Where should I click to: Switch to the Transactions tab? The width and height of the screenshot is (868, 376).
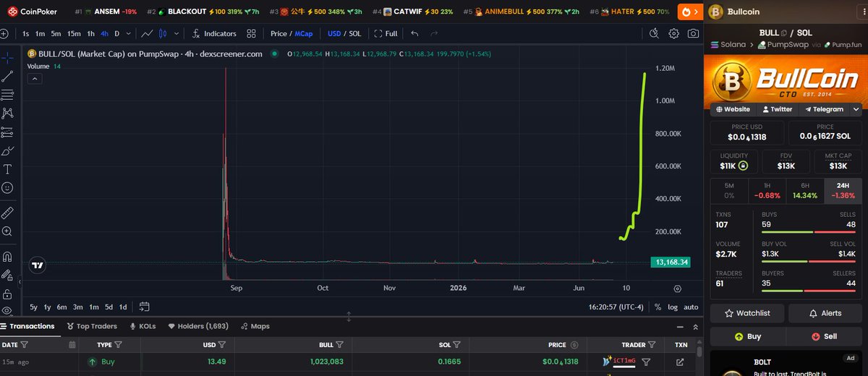coord(29,326)
